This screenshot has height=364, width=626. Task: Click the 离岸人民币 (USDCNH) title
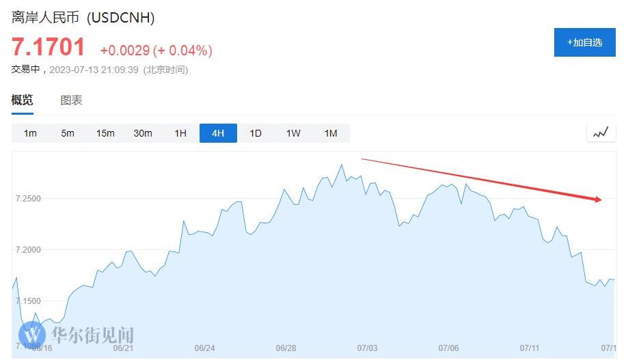click(83, 18)
